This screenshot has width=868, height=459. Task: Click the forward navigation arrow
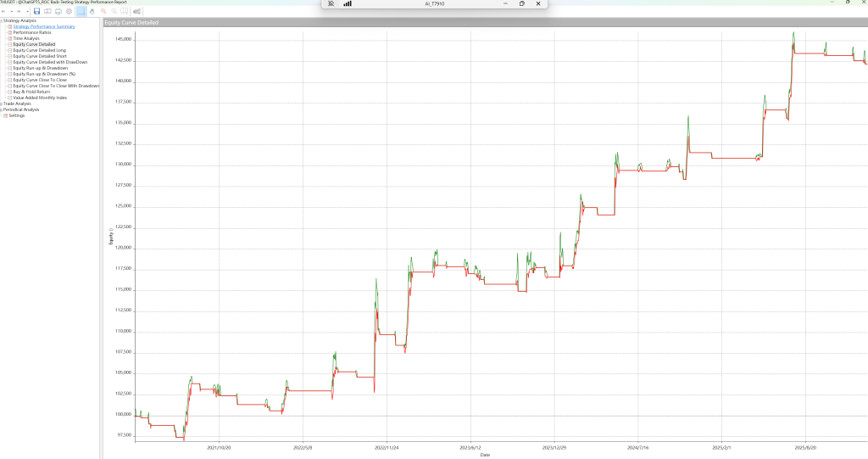(19, 11)
